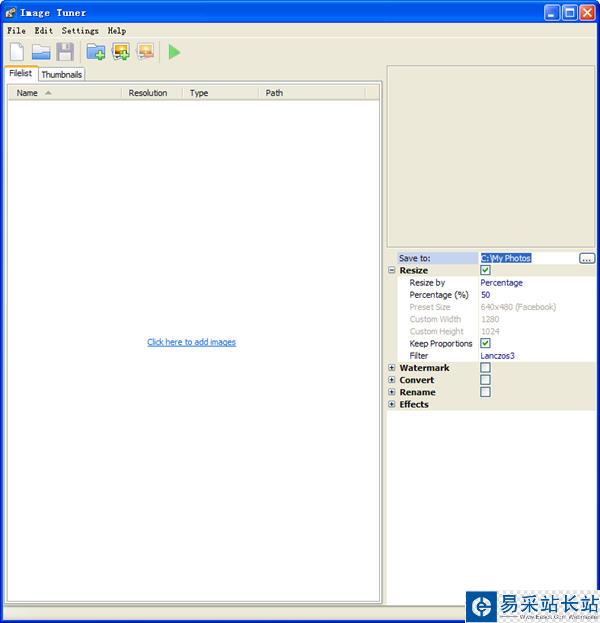Screen dimensions: 600x623
Task: Click the Custom Width value 1280
Action: tap(490, 319)
